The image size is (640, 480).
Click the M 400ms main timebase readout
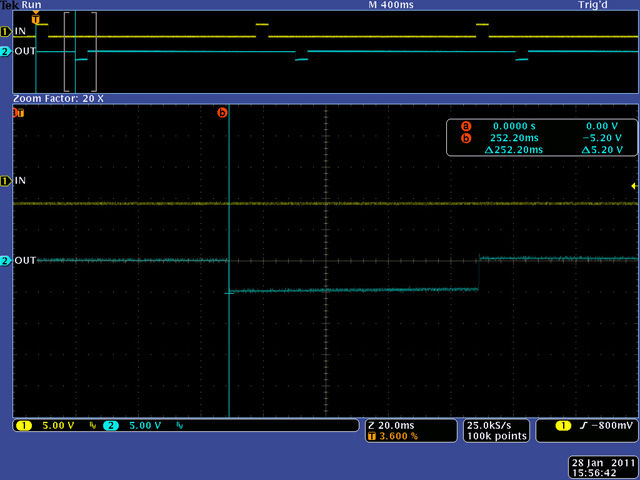389,5
